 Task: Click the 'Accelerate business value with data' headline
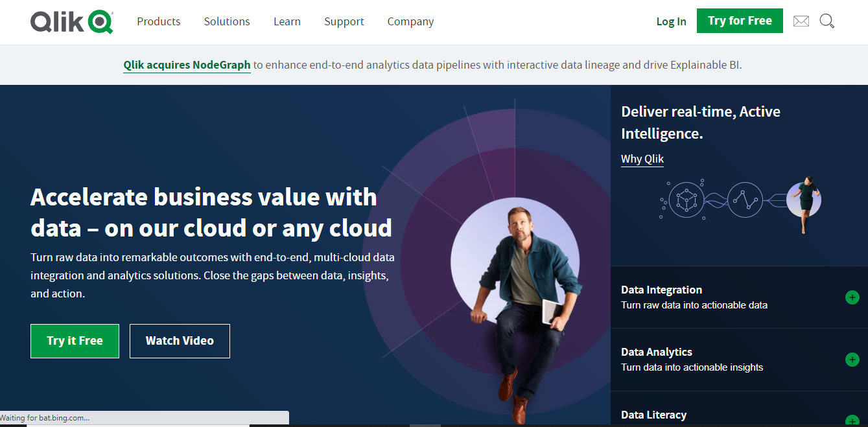click(211, 212)
